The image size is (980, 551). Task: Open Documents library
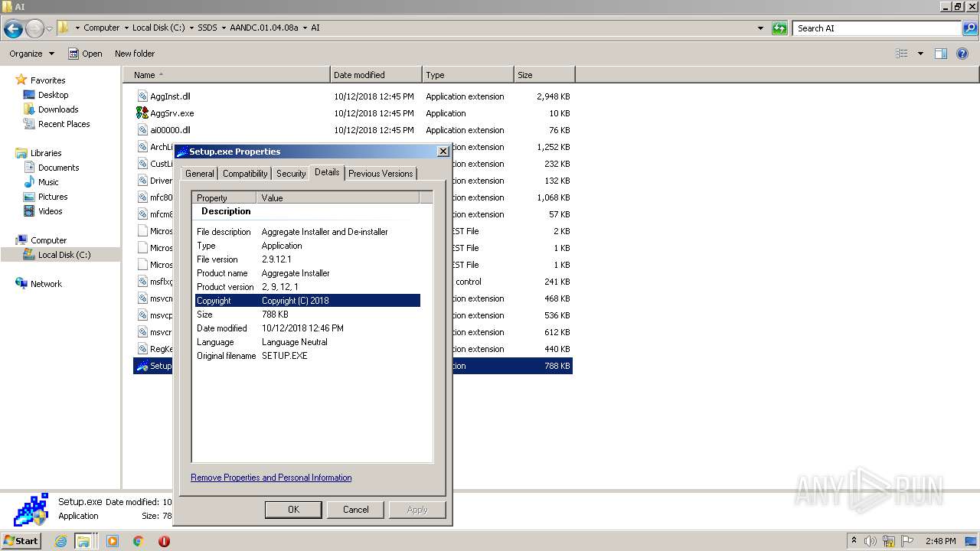[58, 168]
